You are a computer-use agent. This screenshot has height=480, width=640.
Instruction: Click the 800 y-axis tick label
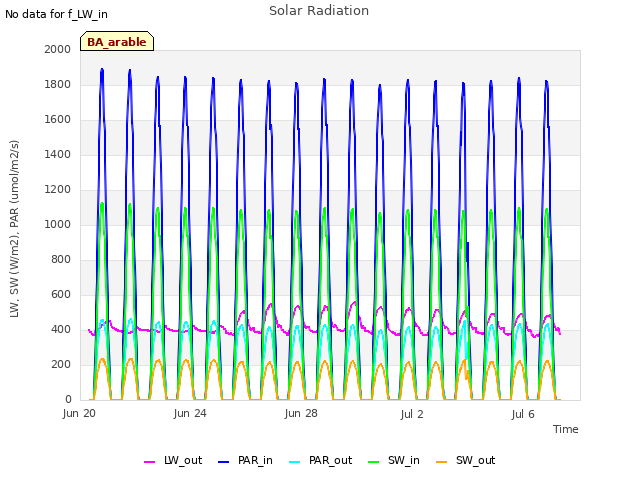click(x=61, y=260)
